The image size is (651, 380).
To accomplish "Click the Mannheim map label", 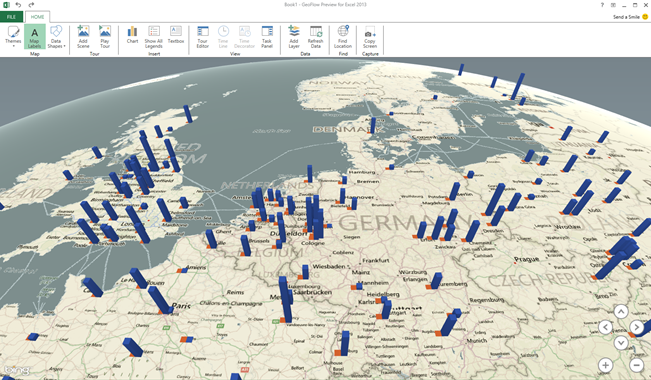I will [373, 283].
